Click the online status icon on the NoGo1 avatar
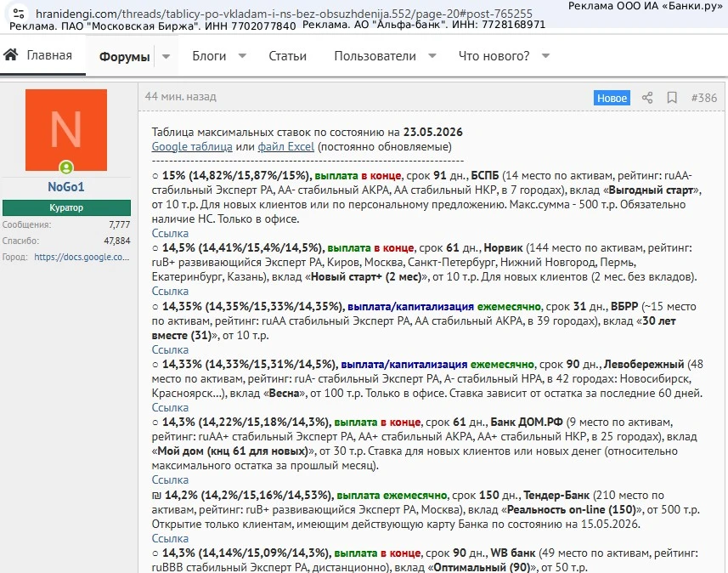The image size is (728, 573). (66, 167)
